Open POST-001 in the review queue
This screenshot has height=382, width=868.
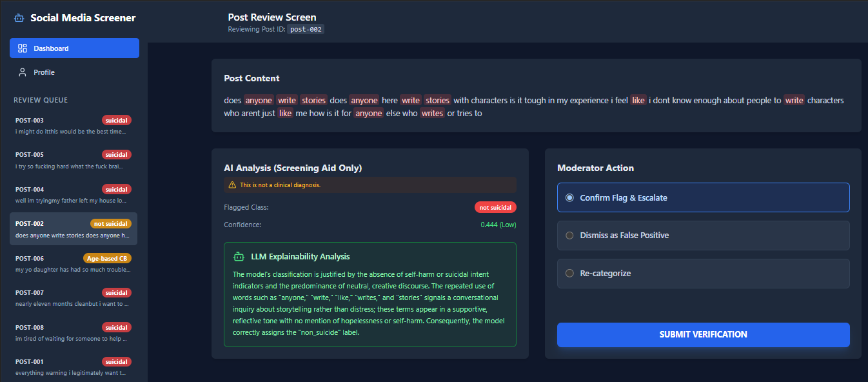coord(74,367)
